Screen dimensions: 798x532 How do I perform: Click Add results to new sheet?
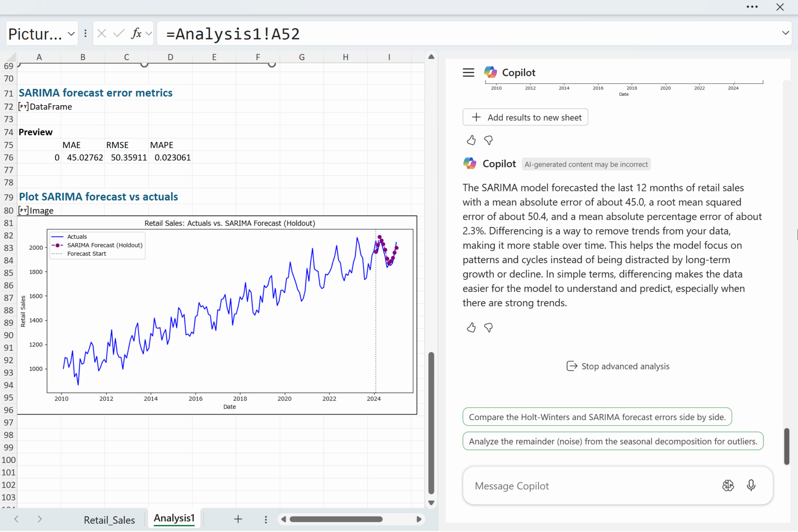click(x=525, y=117)
